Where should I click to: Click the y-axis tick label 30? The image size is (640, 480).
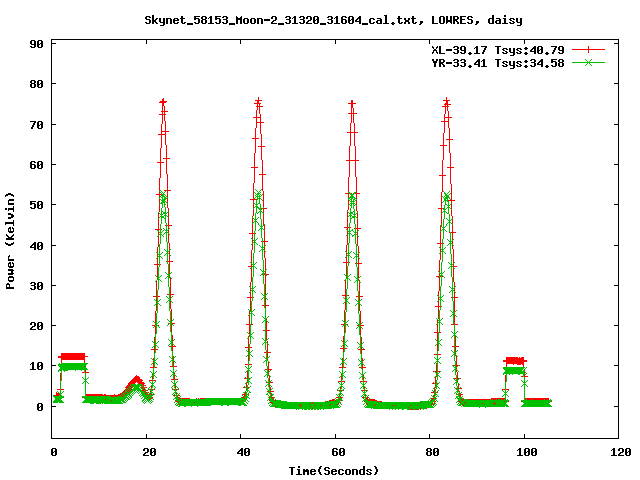pos(36,286)
